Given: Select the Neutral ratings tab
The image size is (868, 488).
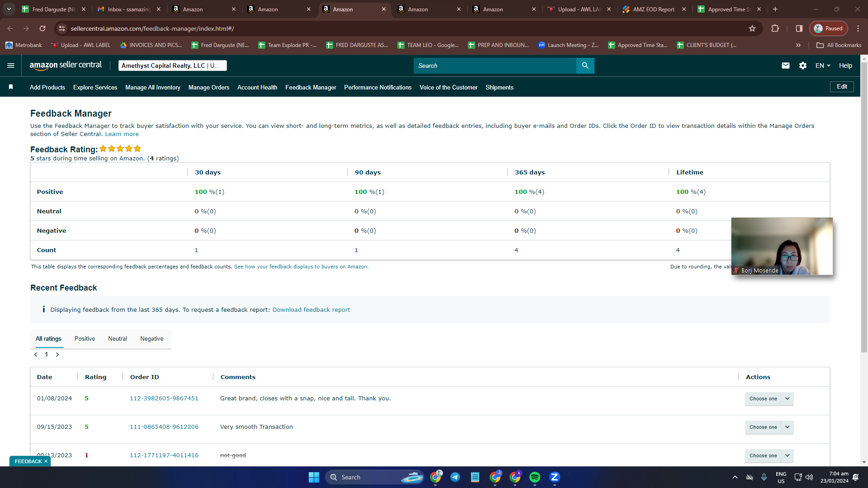Looking at the screenshot, I should [118, 339].
